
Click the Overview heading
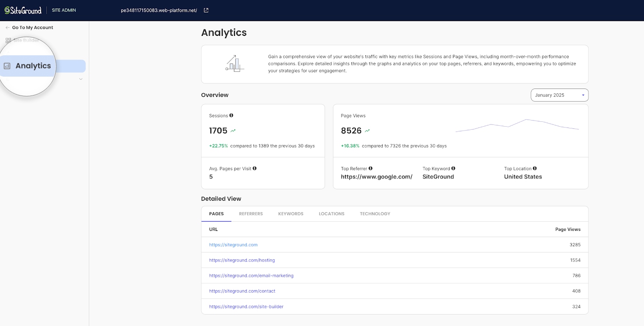coord(215,95)
